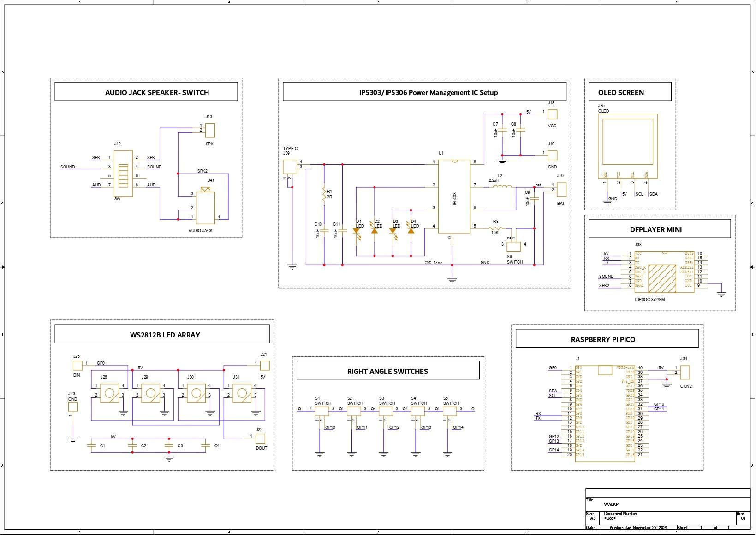Click the 'RASPBERRY PI PICO' heading
This screenshot has height=535, width=756.
click(x=603, y=339)
